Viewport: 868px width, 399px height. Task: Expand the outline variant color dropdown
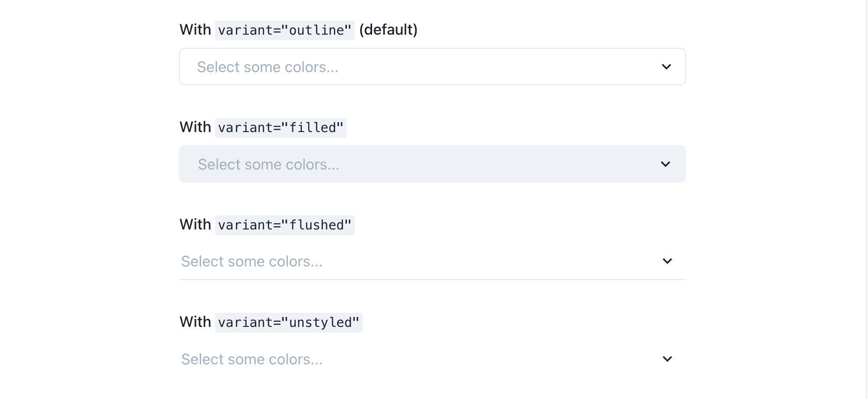[666, 66]
